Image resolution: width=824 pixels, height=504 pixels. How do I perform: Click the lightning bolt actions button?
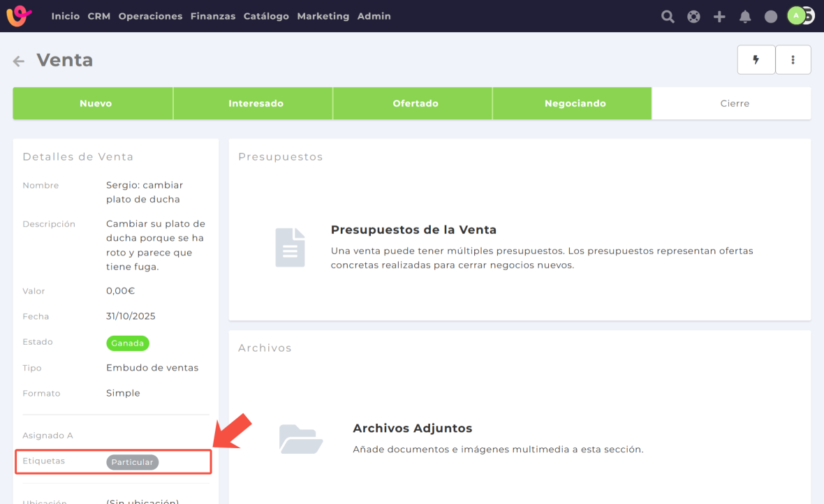pos(756,60)
